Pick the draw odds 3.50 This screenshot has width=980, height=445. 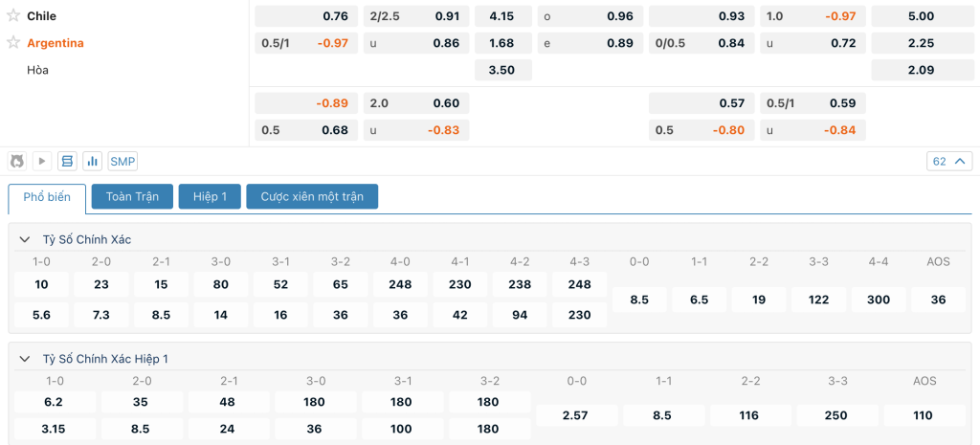(x=503, y=70)
